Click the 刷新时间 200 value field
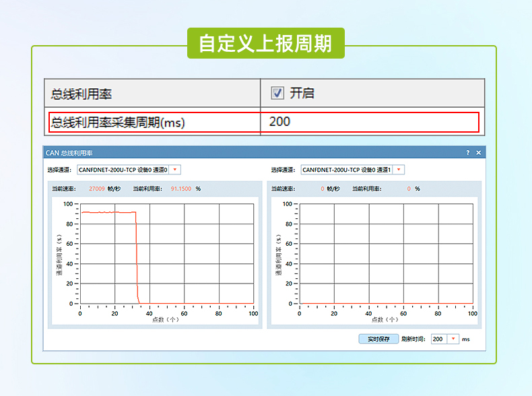This screenshot has width=532, height=396. tap(438, 339)
